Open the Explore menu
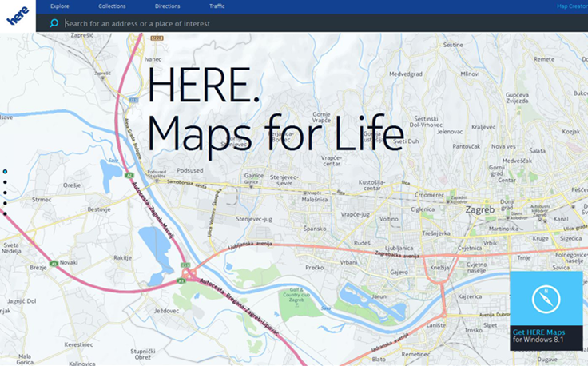588x366 pixels. click(60, 6)
